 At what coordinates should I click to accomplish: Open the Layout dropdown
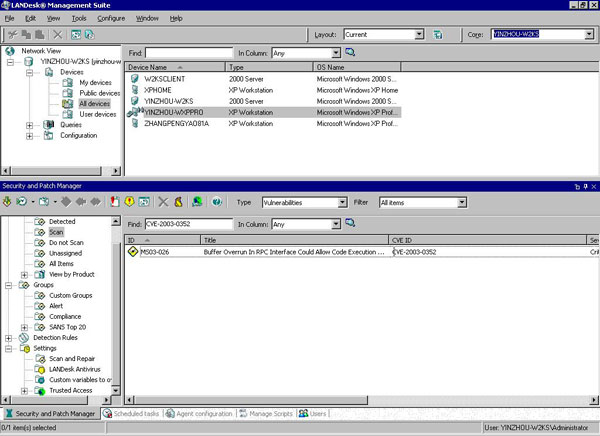click(420, 34)
